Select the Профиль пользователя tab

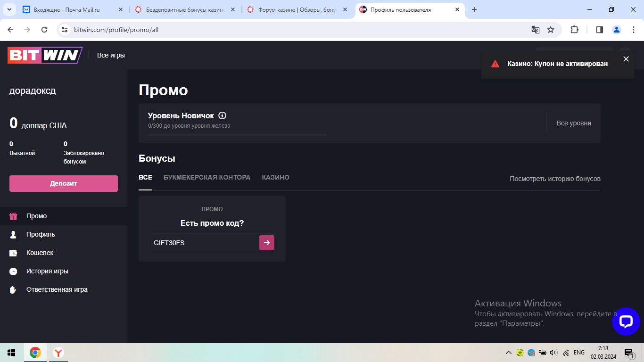pyautogui.click(x=409, y=9)
